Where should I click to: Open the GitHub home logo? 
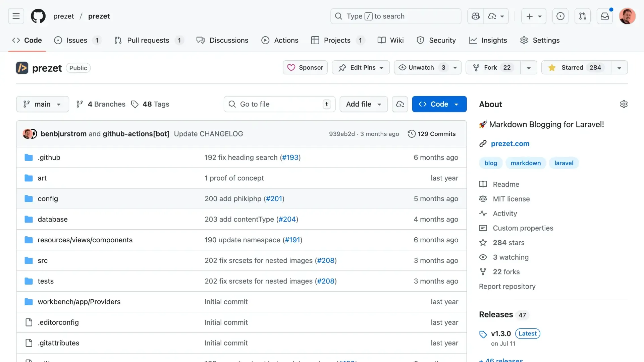point(38,16)
